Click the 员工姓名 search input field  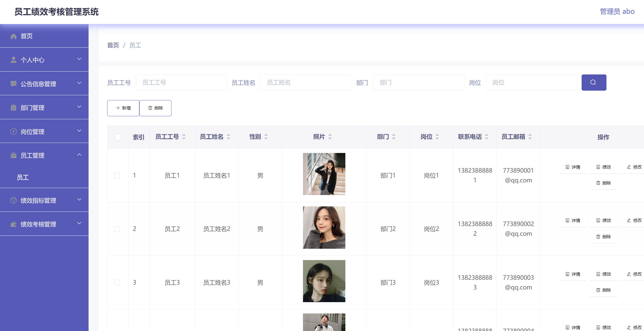306,83
